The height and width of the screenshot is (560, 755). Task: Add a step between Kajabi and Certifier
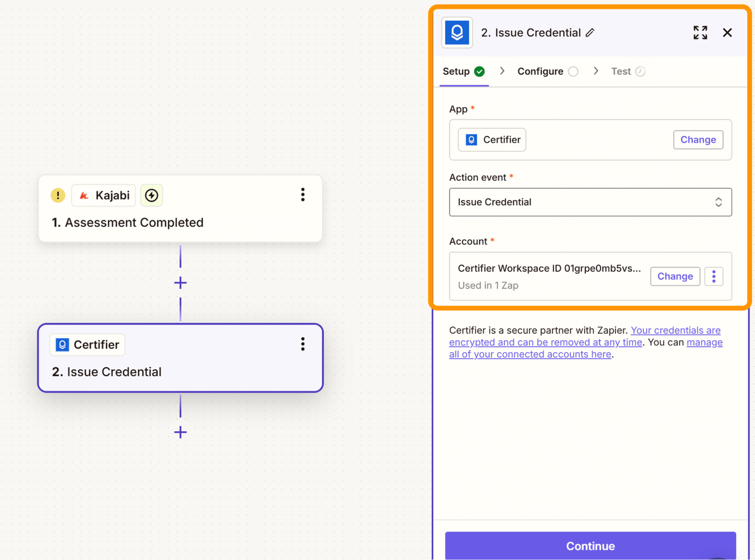[180, 283]
